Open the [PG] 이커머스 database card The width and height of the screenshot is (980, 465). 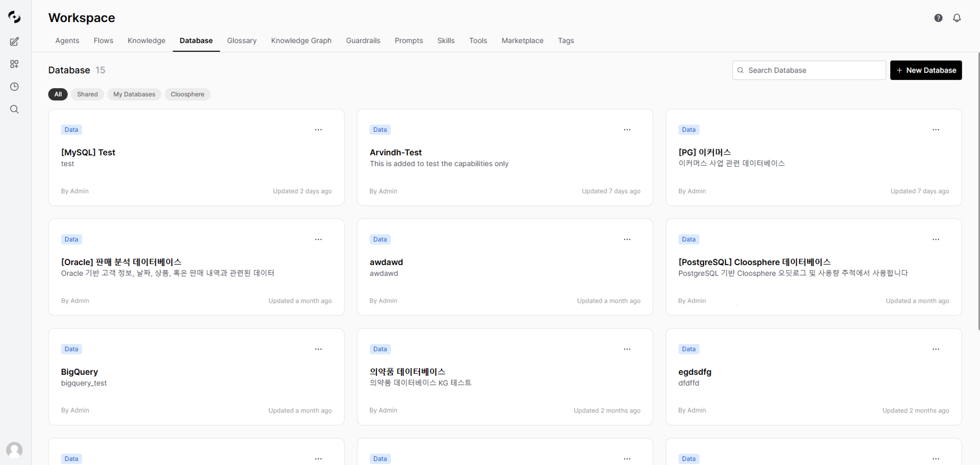coord(813,157)
